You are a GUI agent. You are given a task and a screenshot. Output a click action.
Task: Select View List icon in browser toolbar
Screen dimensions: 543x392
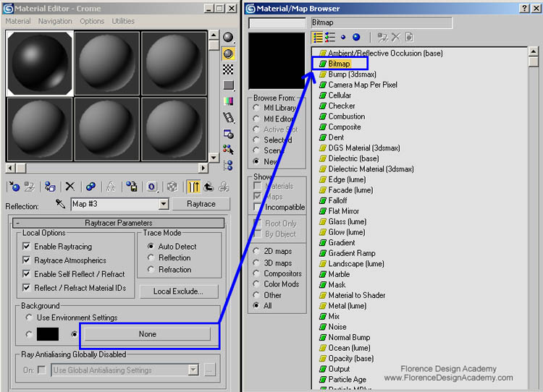[x=318, y=37]
